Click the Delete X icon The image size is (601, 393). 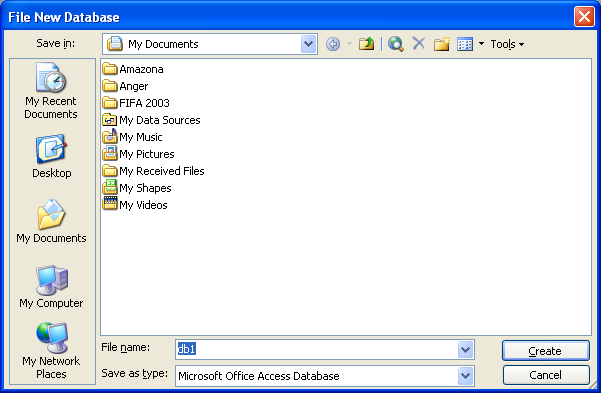point(419,43)
